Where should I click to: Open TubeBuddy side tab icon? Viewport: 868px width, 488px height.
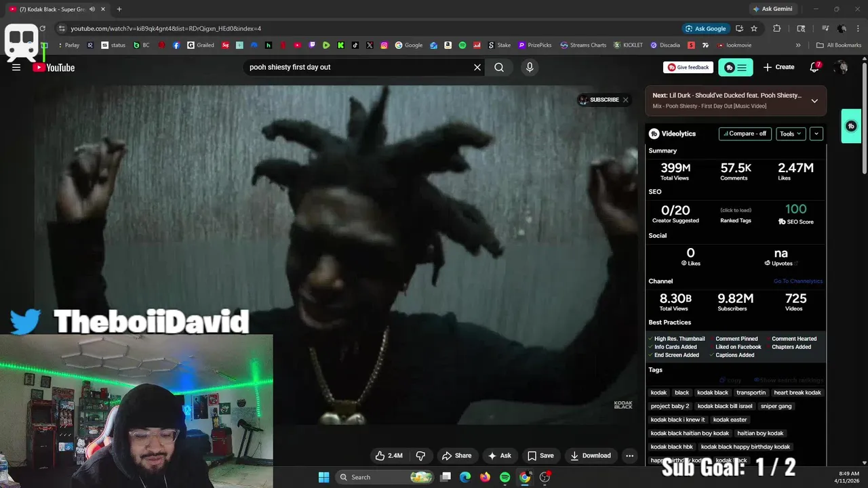(x=851, y=126)
